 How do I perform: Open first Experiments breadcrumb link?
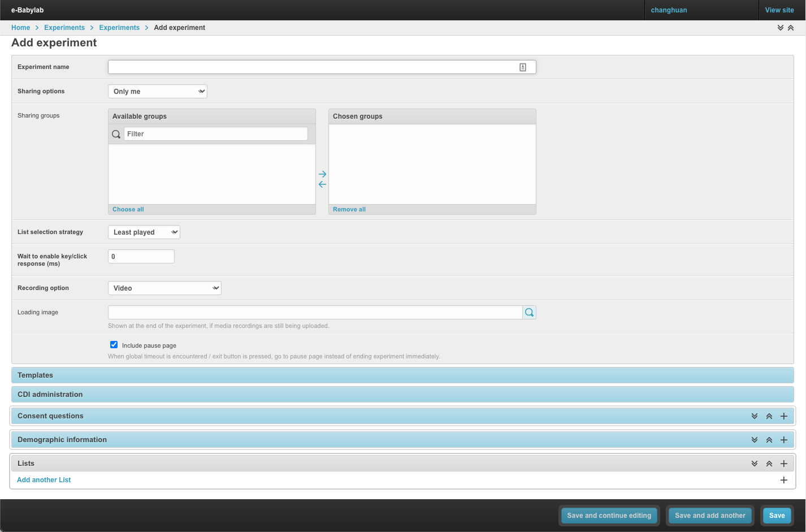(x=64, y=28)
